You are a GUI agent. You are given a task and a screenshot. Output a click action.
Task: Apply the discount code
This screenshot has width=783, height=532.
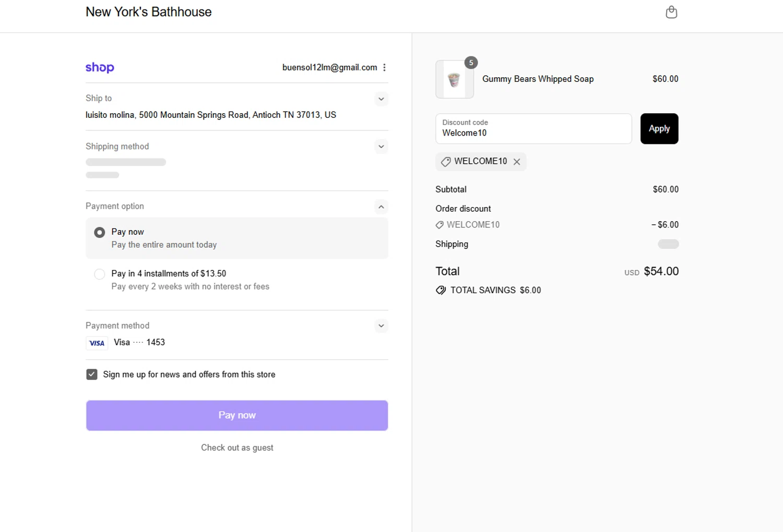coord(659,128)
